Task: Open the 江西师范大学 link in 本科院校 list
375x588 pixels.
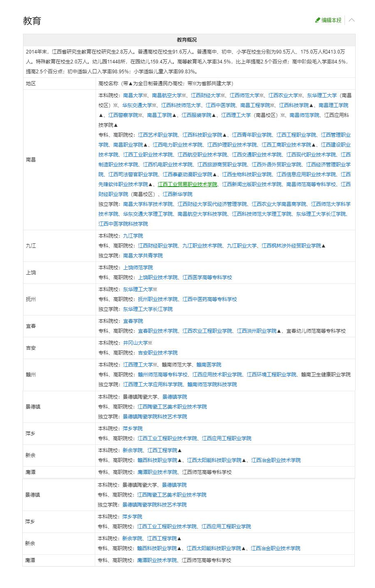Action: pos(245,96)
